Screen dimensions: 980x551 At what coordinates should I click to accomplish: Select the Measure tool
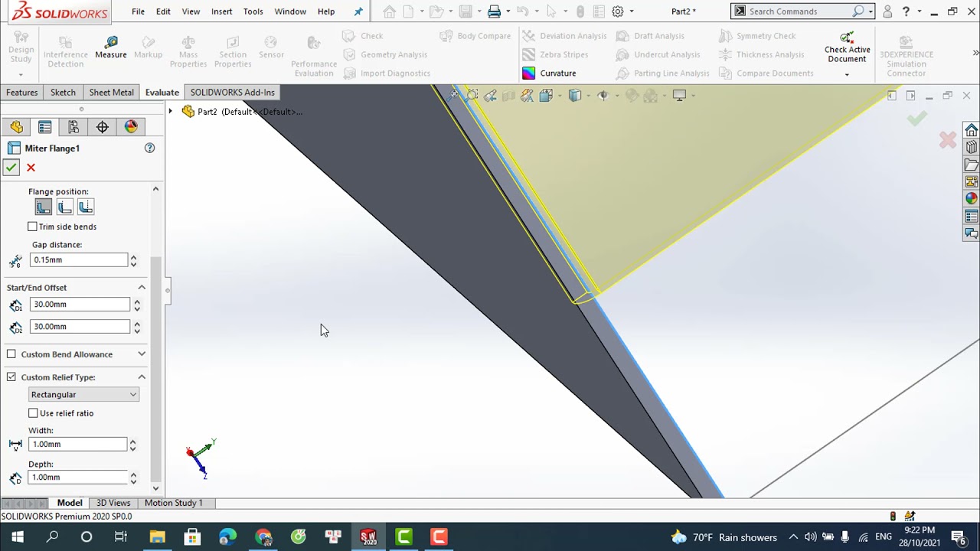111,47
